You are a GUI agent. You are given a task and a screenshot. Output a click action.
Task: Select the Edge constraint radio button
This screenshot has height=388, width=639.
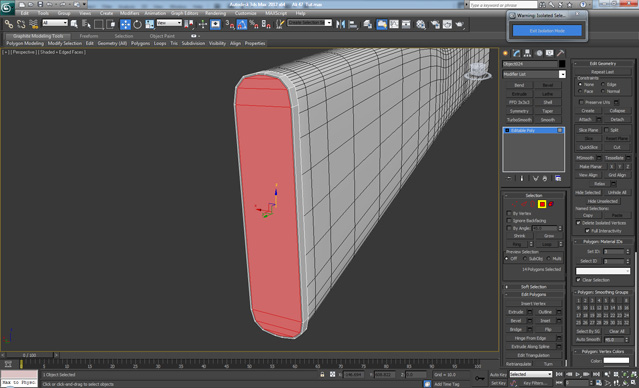point(603,84)
